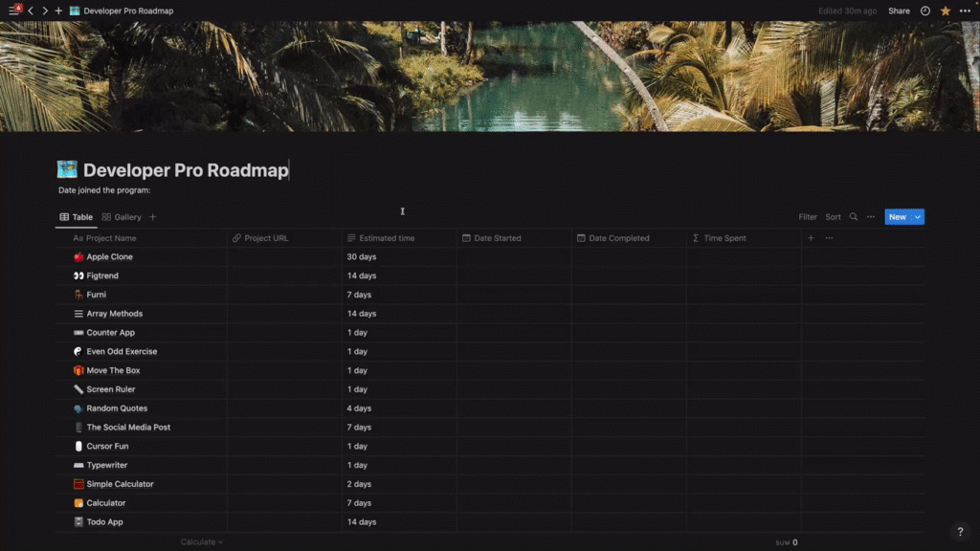Star the page using the favorites icon
This screenshot has width=980, height=551.
tap(944, 11)
